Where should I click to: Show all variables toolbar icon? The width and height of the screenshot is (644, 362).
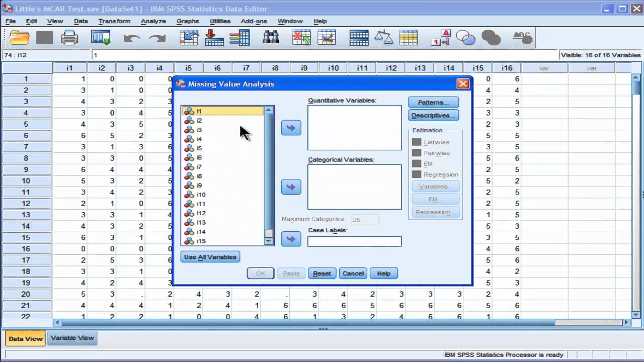point(491,38)
